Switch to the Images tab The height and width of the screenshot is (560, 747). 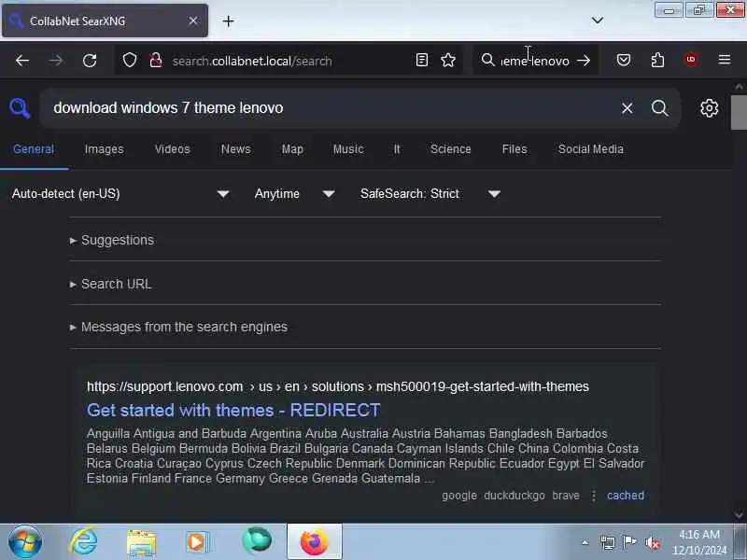click(105, 149)
